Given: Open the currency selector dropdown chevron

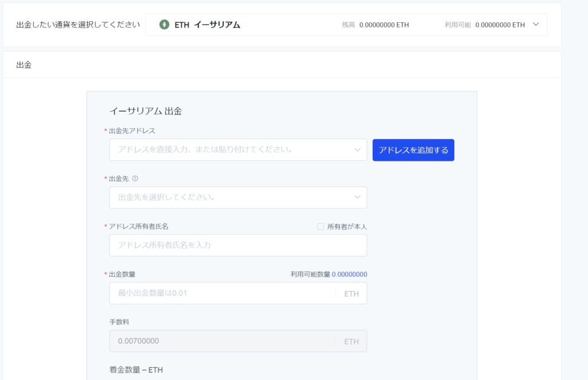Looking at the screenshot, I should coord(536,24).
